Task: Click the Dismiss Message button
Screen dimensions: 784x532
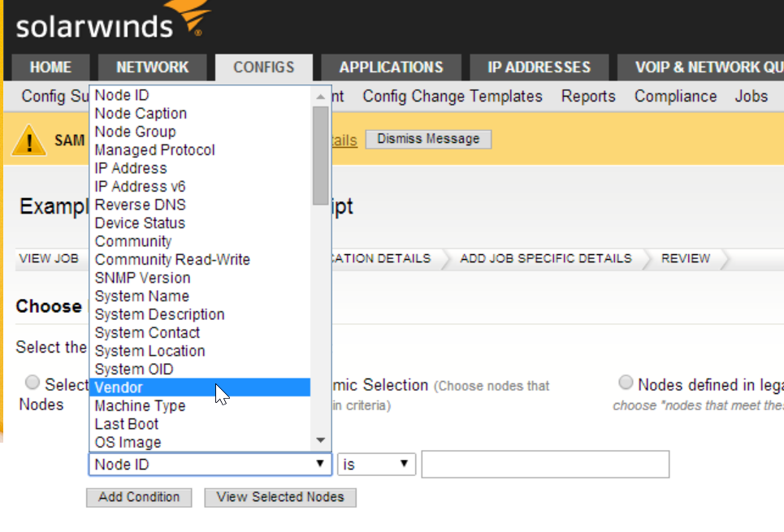Action: click(x=428, y=139)
